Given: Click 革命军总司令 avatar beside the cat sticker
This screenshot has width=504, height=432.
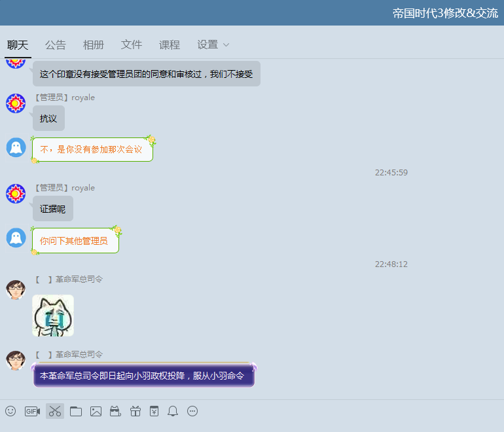Looking at the screenshot, I should tap(16, 289).
